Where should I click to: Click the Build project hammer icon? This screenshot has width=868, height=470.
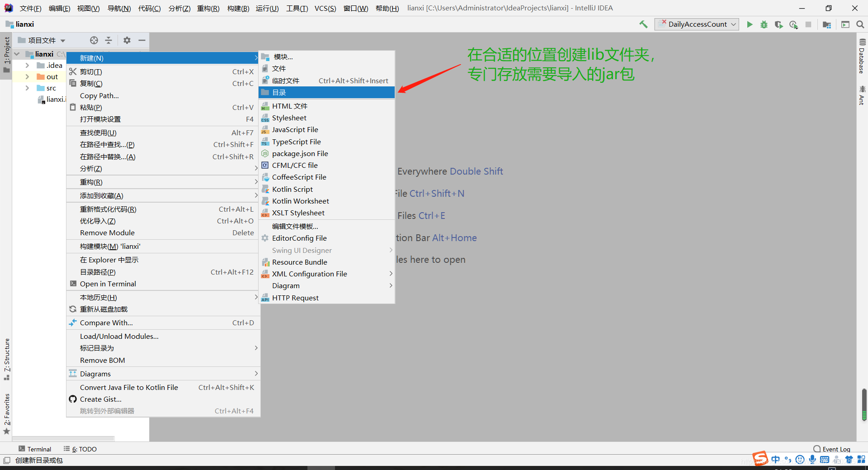[x=643, y=24]
